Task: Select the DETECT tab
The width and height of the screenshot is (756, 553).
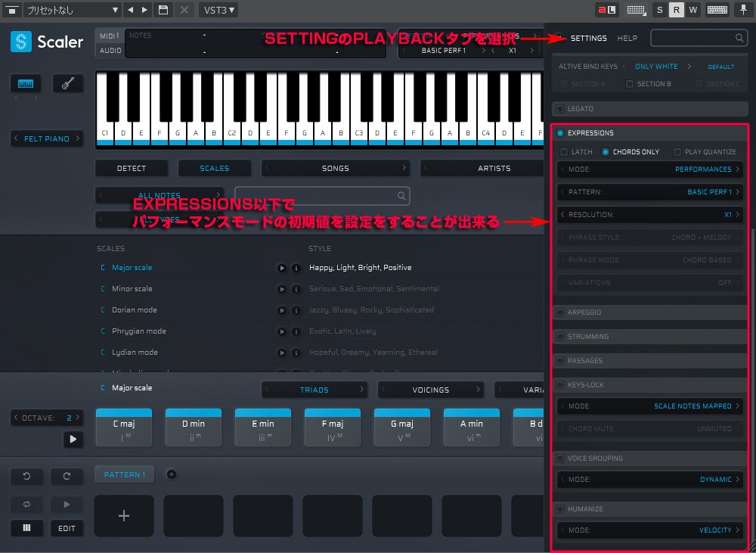Action: click(132, 169)
